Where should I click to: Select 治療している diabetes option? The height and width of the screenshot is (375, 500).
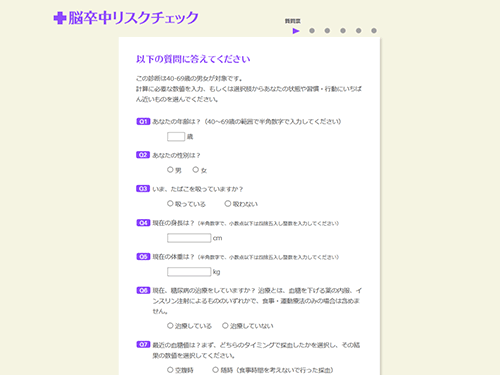tap(170, 325)
